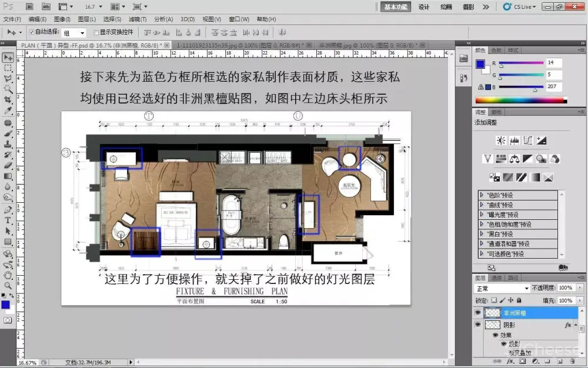Select the Move tool in the toolbox
Screen dimensions: 588x368
click(8, 57)
